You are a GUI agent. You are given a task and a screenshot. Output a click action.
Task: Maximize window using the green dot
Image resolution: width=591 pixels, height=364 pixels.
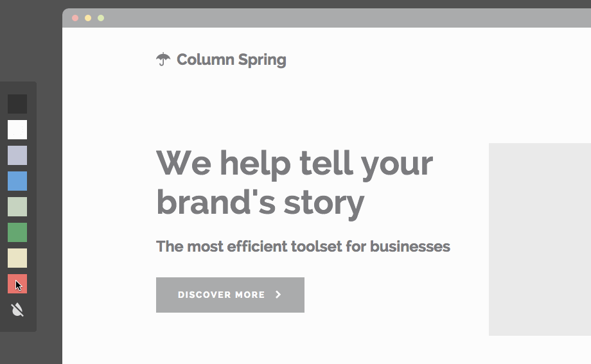101,18
